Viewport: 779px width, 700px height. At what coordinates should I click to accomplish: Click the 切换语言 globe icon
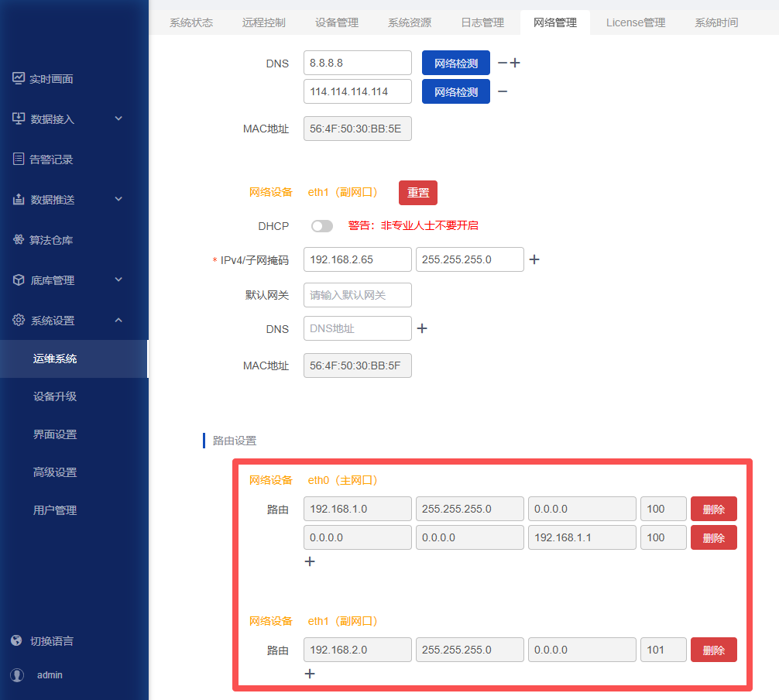[17, 640]
